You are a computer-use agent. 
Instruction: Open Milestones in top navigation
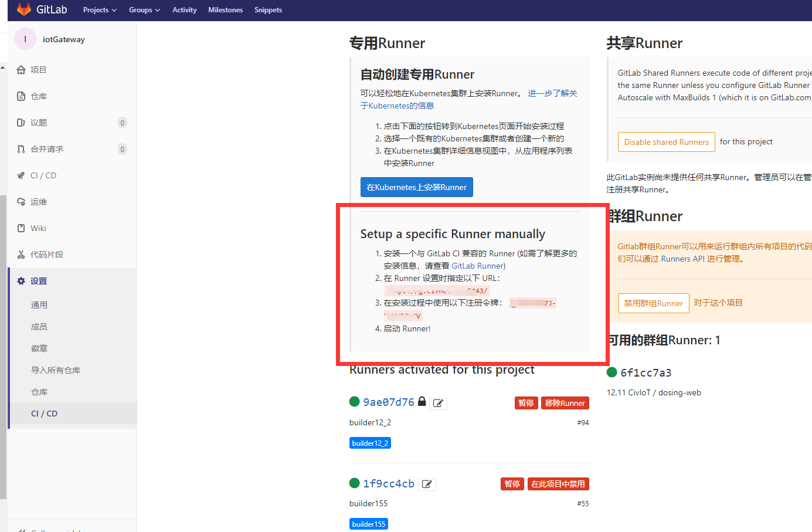(225, 10)
